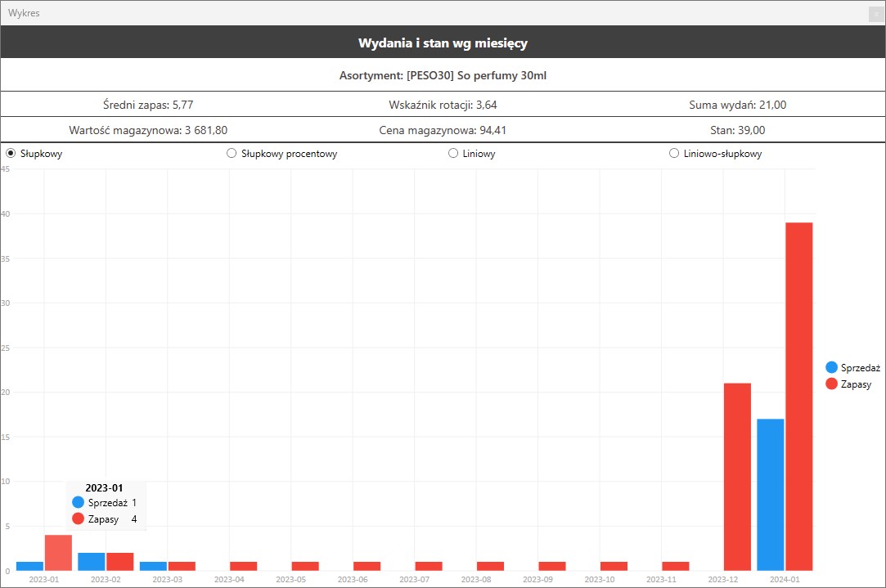
Task: Enable the Liniowo-słupkowy chart view
Action: point(674,153)
